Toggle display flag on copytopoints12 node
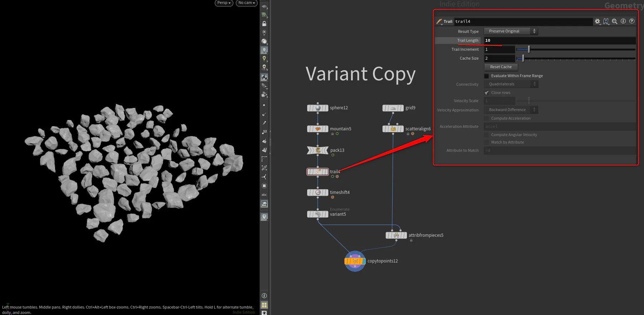 coord(363,261)
